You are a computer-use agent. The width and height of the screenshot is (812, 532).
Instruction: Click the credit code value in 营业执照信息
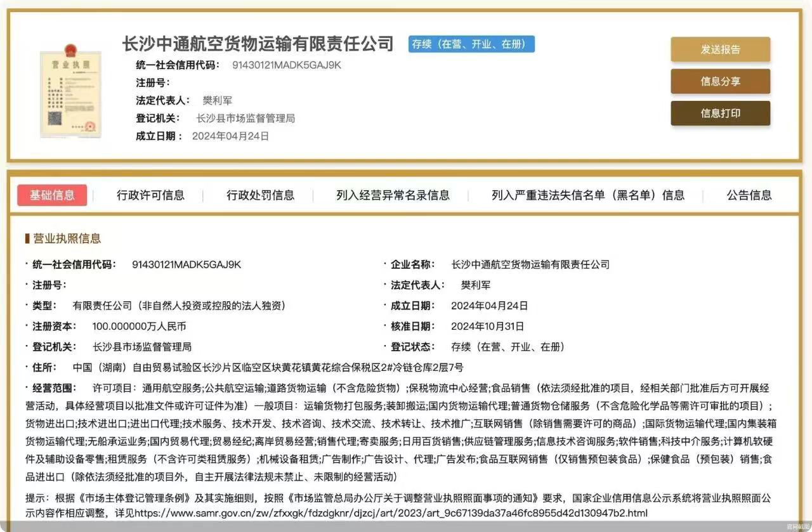187,264
